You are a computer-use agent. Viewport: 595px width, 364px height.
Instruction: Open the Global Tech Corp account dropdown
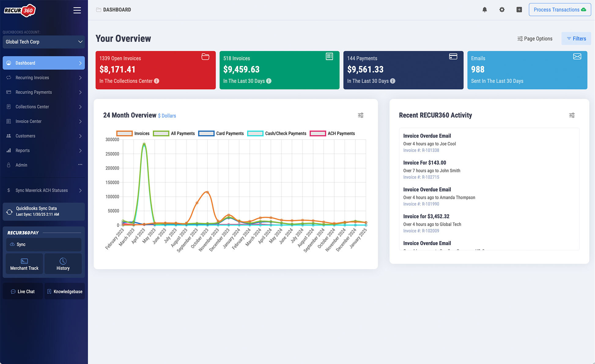coord(44,42)
